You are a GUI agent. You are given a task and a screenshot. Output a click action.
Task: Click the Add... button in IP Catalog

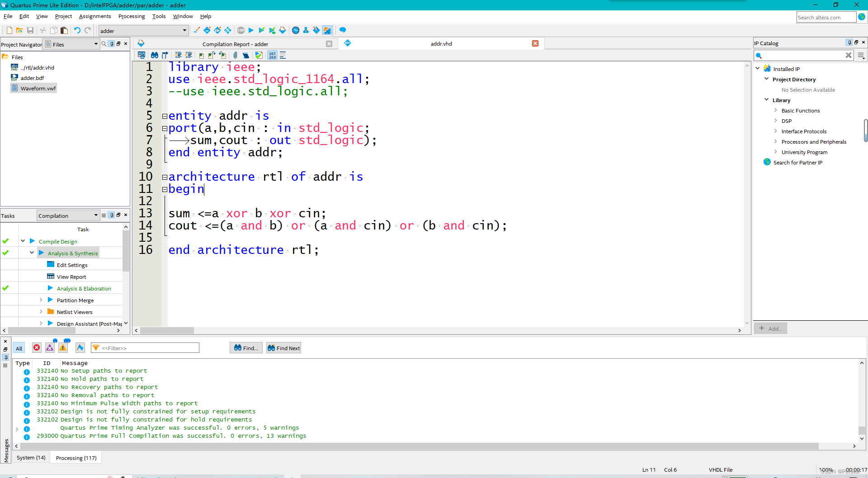pyautogui.click(x=771, y=328)
